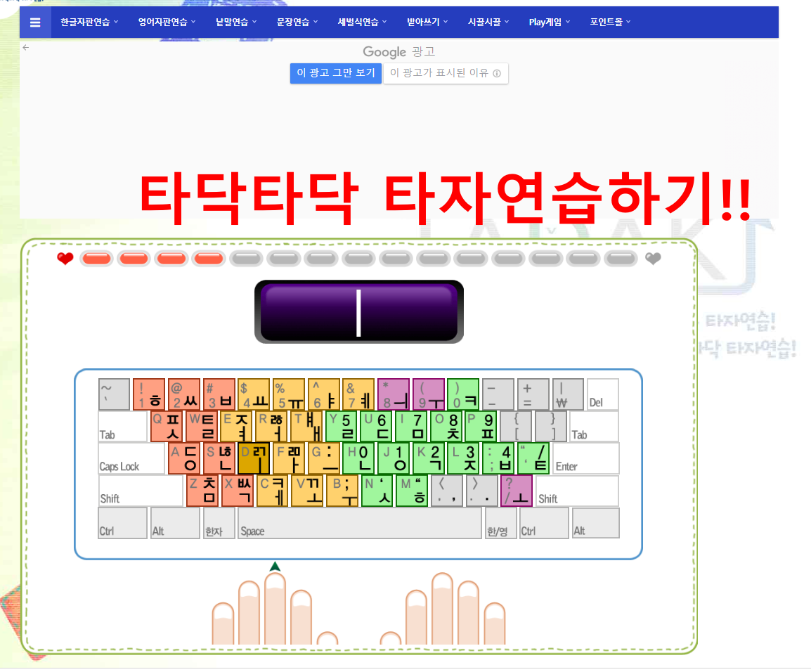Click the back arrow on the ad panel
The image size is (811, 672).
tap(25, 47)
